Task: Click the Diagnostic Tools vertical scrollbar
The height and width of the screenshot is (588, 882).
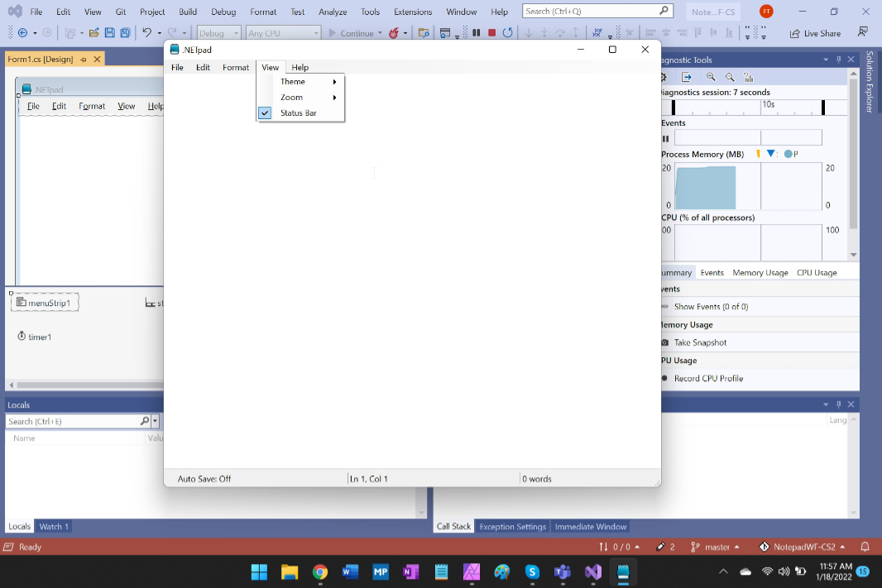Action: point(853,165)
